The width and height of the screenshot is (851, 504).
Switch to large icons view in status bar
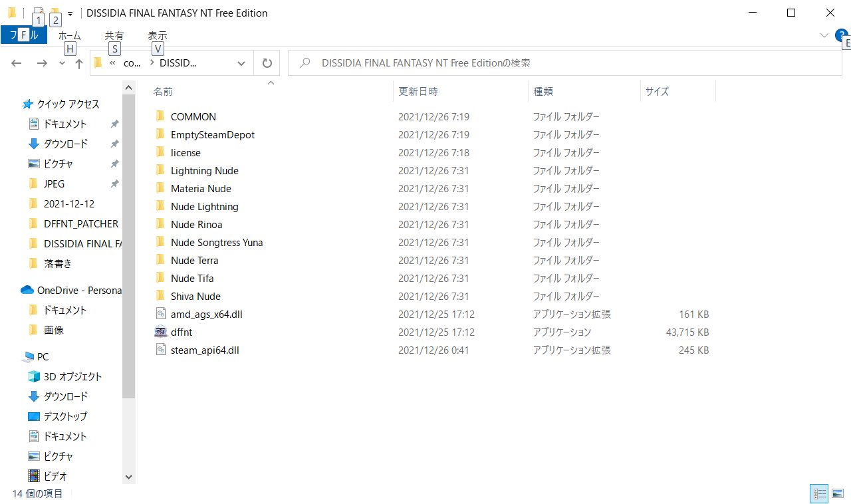pyautogui.click(x=838, y=493)
